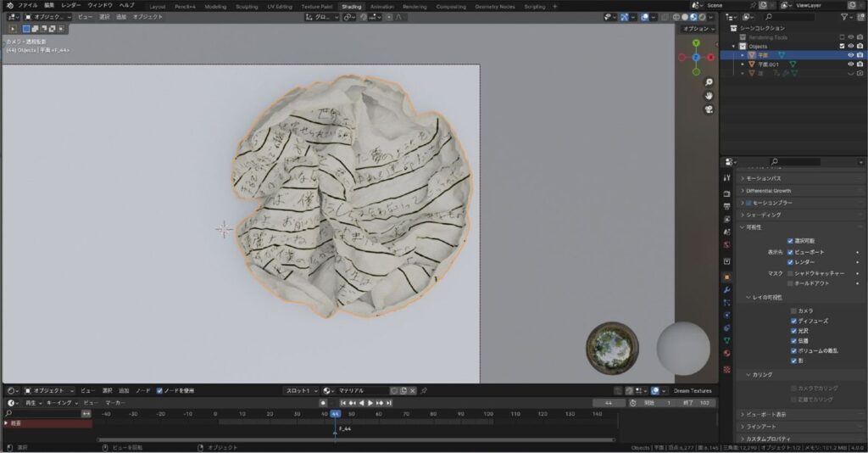The width and height of the screenshot is (868, 453).
Task: Click the play animation button
Action: [x=370, y=403]
